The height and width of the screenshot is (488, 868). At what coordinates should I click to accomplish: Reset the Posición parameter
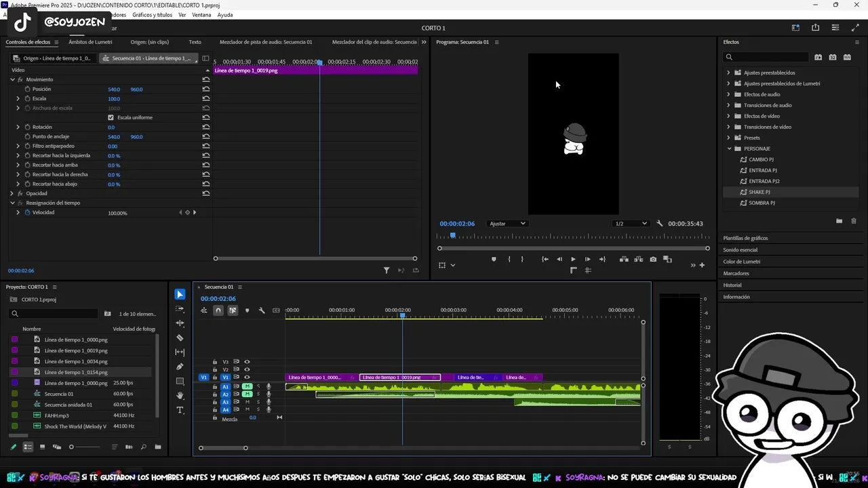pos(206,89)
